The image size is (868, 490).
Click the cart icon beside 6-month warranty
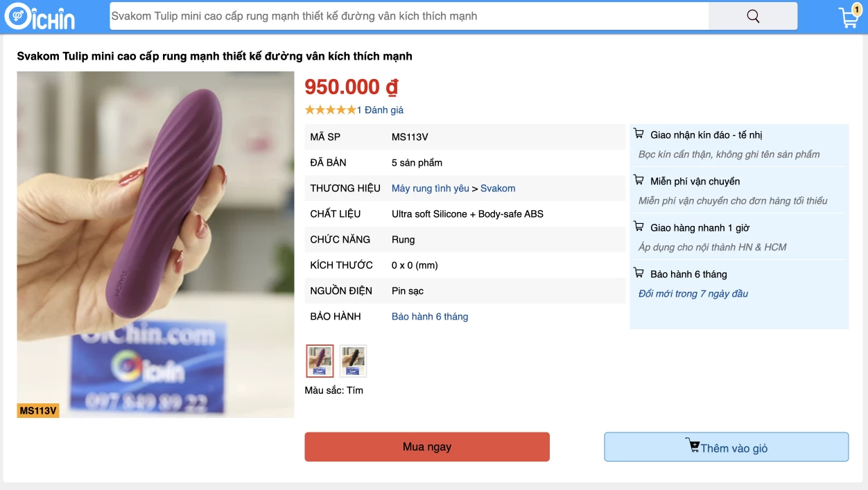tap(639, 274)
